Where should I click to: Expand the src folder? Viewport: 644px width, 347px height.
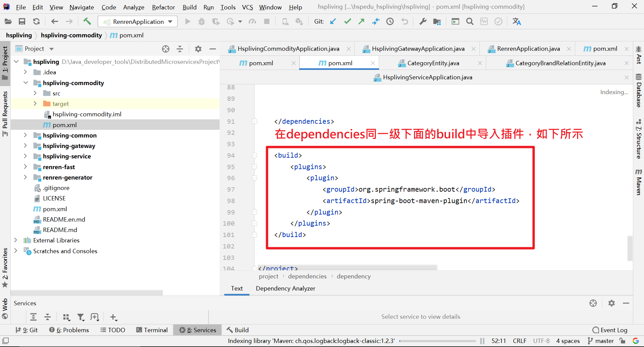point(35,93)
